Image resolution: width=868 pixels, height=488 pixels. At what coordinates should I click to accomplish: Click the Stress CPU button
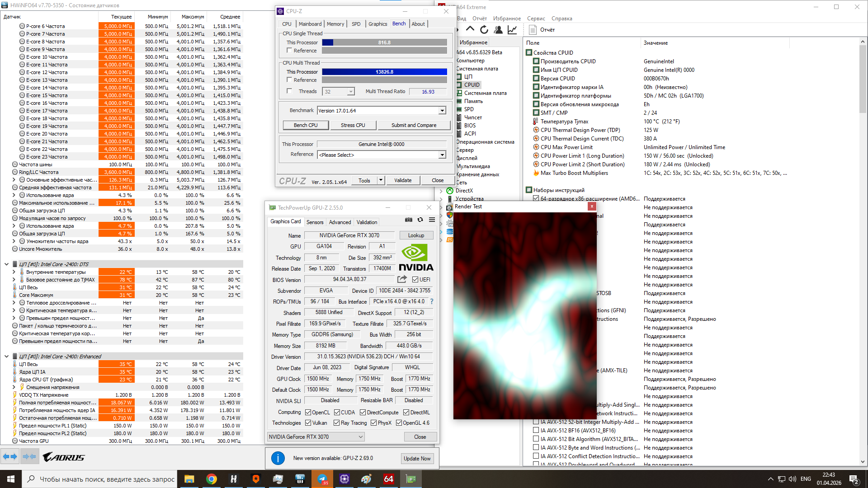point(353,125)
